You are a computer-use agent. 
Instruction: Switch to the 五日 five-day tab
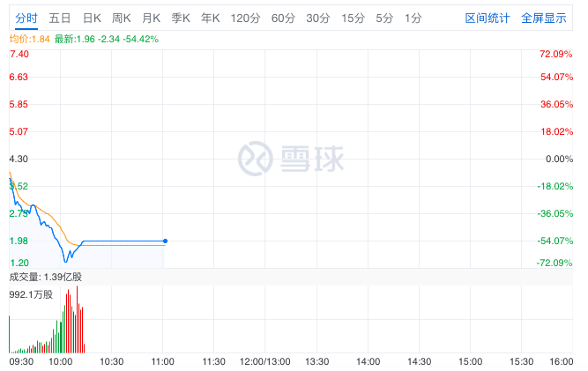pos(60,18)
